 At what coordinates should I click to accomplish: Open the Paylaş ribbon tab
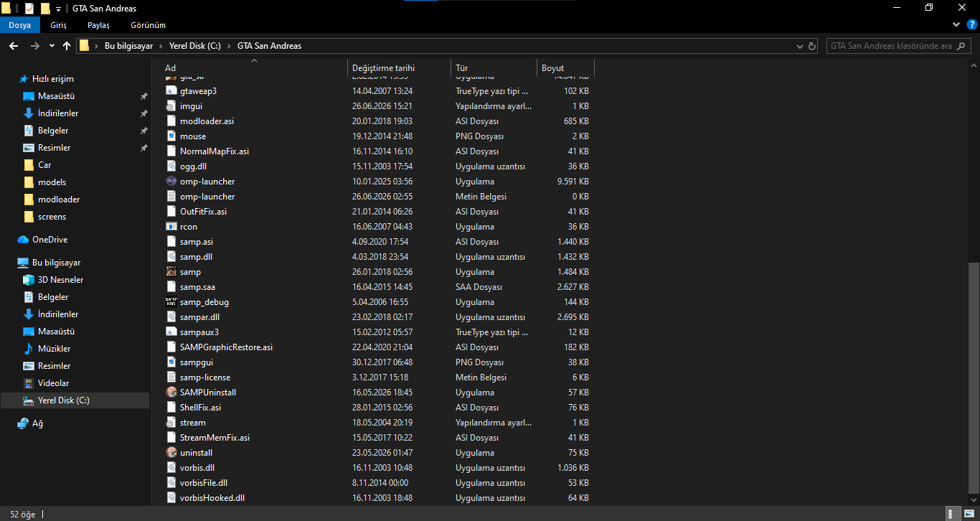pyautogui.click(x=99, y=25)
